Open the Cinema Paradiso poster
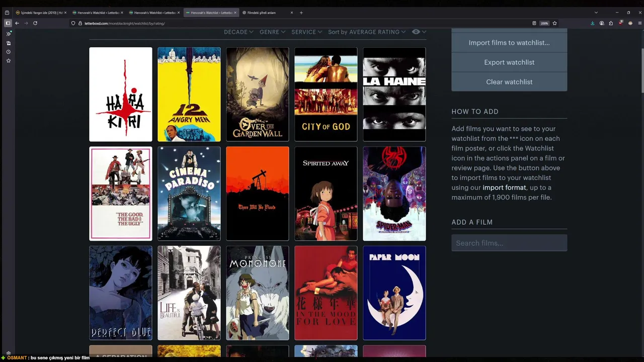The image size is (644, 362). coord(189,194)
